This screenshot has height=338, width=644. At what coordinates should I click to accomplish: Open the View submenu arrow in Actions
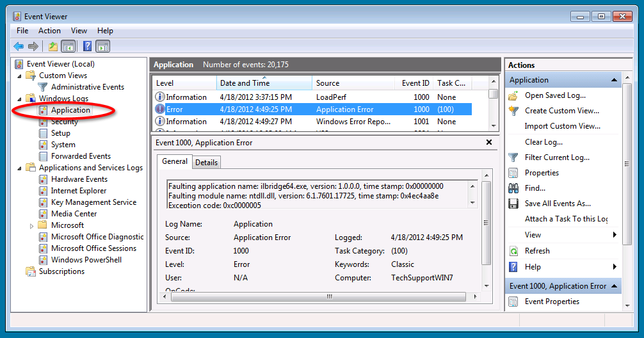tap(615, 235)
